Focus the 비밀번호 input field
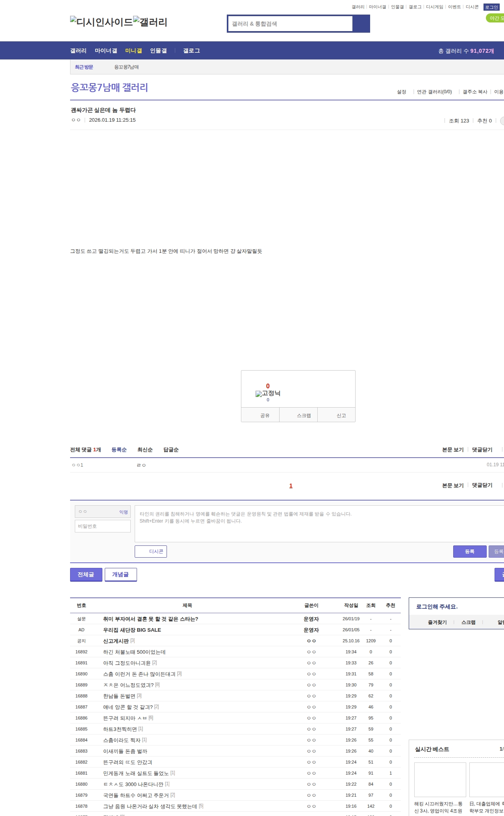 click(x=103, y=526)
